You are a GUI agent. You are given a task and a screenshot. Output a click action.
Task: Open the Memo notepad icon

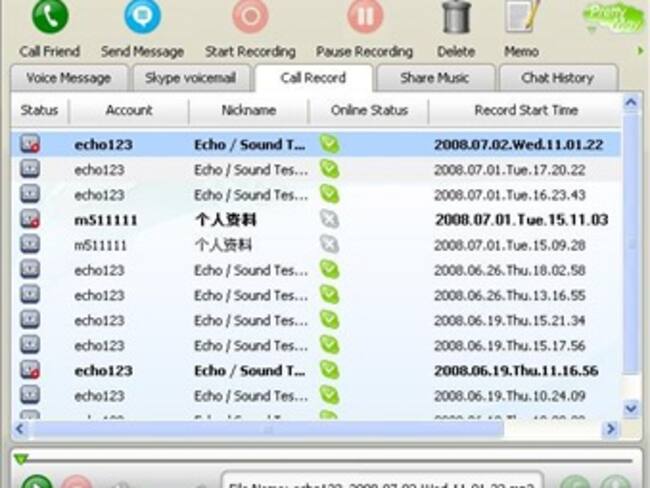tap(518, 17)
